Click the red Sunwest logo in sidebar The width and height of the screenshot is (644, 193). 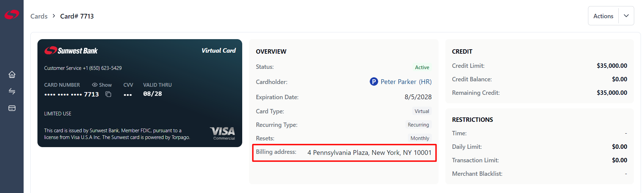tap(12, 15)
